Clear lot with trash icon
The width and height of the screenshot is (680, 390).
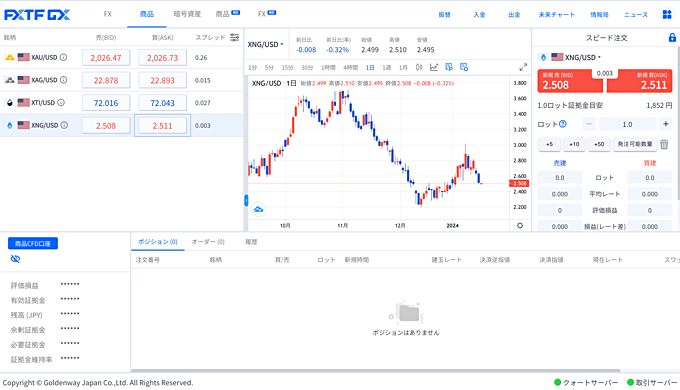664,144
